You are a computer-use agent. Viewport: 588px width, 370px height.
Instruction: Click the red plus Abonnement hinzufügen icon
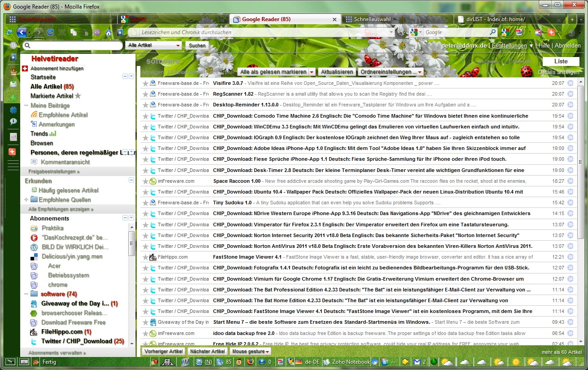[25, 68]
